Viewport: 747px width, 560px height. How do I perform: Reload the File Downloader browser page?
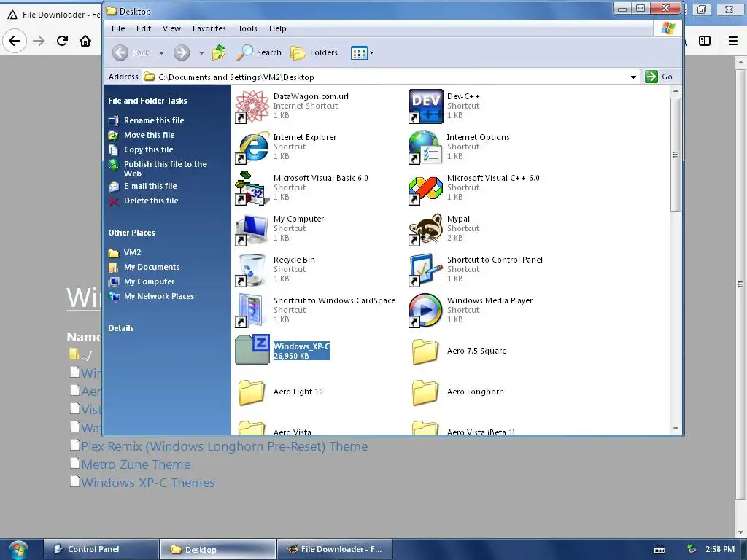(x=62, y=41)
